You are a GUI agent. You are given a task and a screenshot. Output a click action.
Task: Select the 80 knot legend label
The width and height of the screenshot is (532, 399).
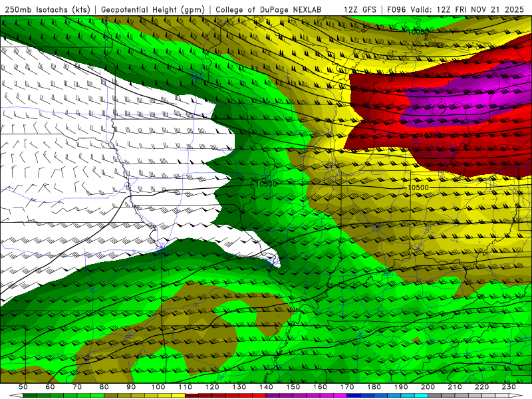click(x=104, y=387)
